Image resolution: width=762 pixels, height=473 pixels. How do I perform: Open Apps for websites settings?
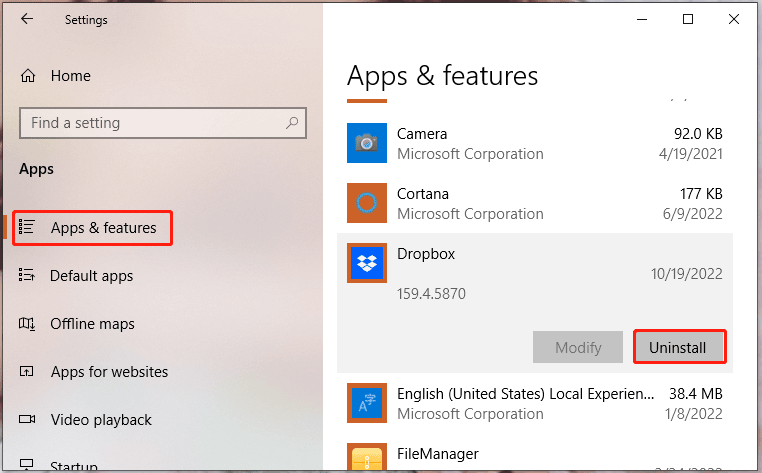click(109, 372)
